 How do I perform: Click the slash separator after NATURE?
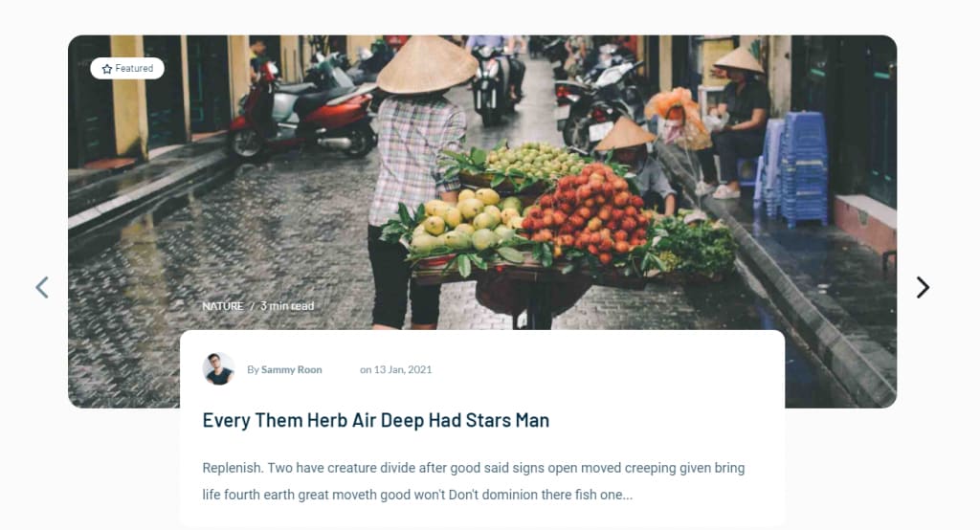coord(252,305)
